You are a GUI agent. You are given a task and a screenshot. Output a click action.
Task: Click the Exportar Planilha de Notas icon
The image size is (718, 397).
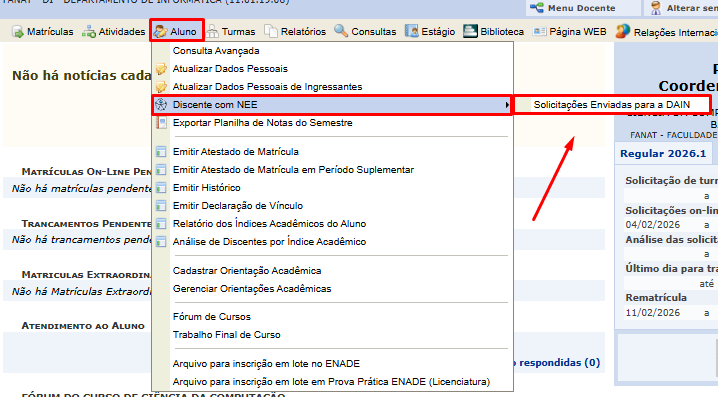pyautogui.click(x=161, y=123)
